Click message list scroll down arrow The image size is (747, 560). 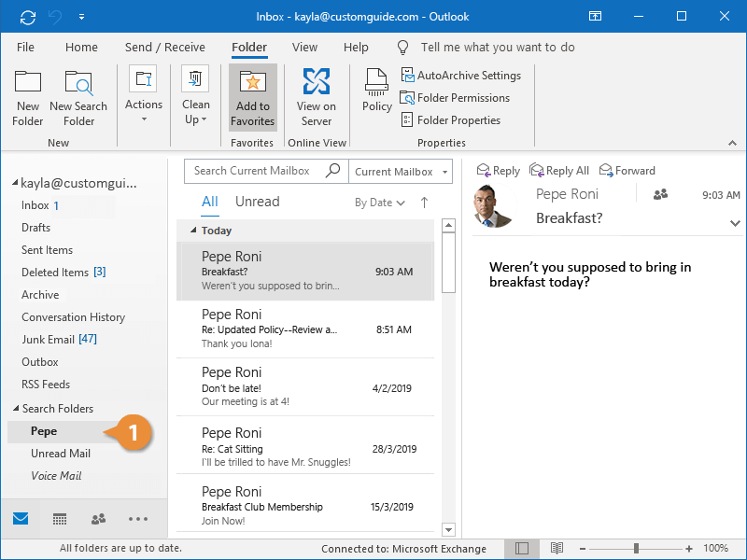coord(448,529)
